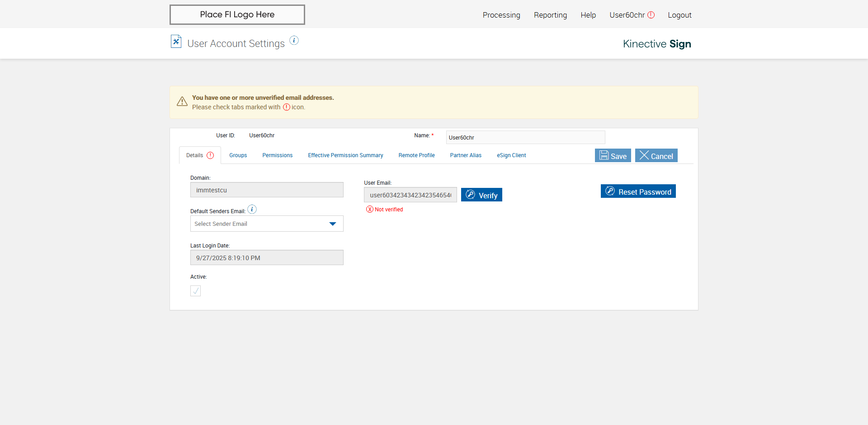Click the Domain field immtestcu
This screenshot has width=868, height=425.
267,190
